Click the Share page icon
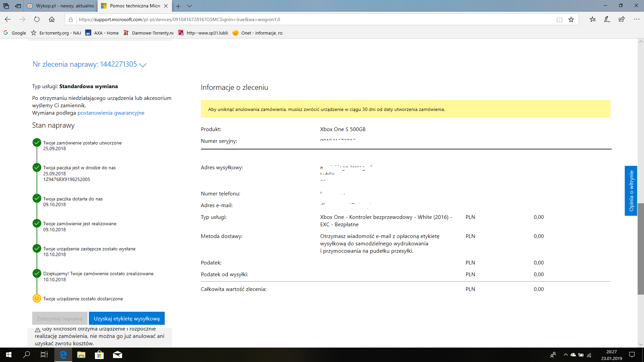Viewport: 644px width, 362px height. pyautogui.click(x=622, y=19)
